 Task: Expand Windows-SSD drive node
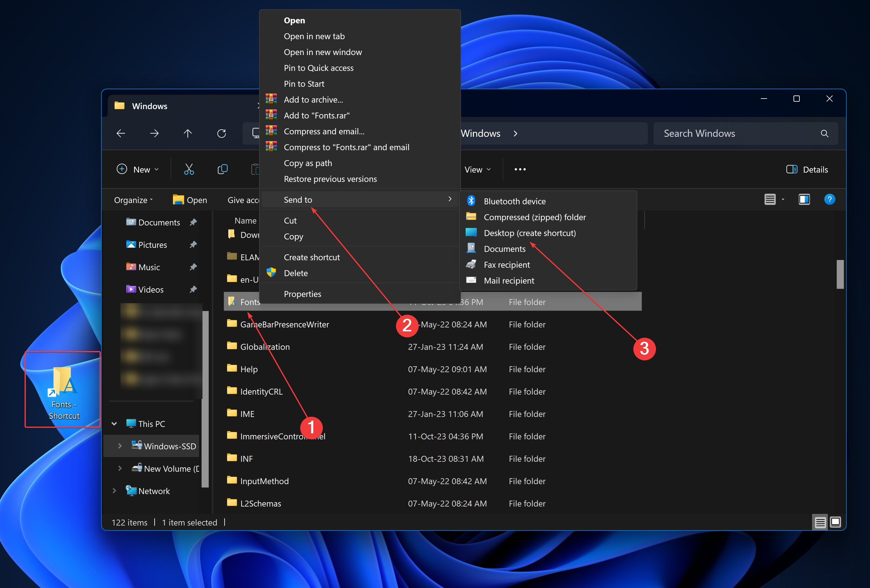click(x=120, y=446)
